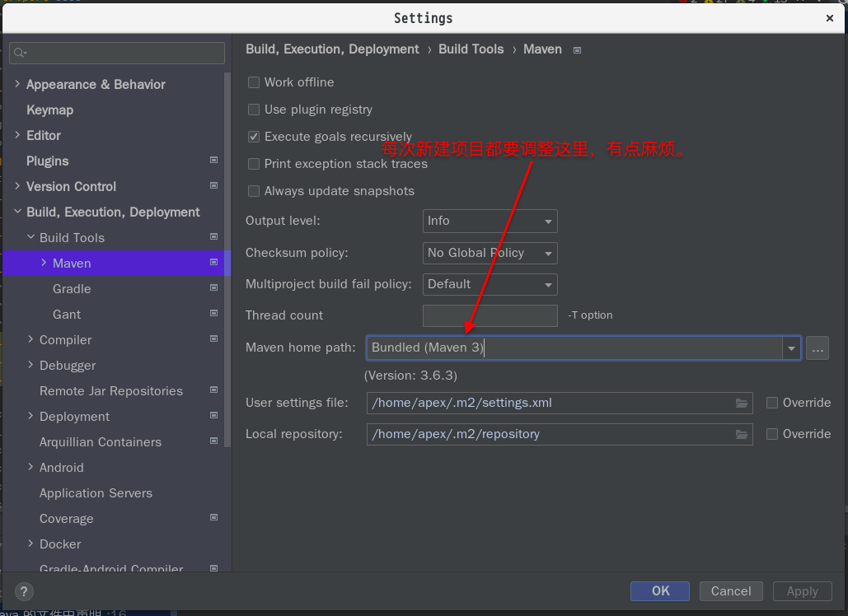Image resolution: width=848 pixels, height=616 pixels.
Task: Select Plugins in settings tree
Action: [x=48, y=161]
